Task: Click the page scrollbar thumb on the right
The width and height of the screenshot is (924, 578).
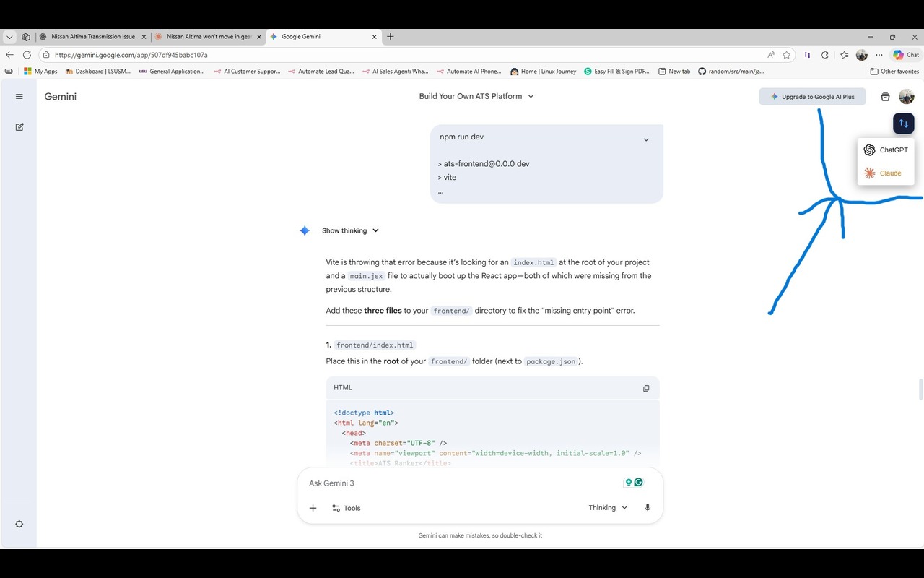Action: point(920,389)
